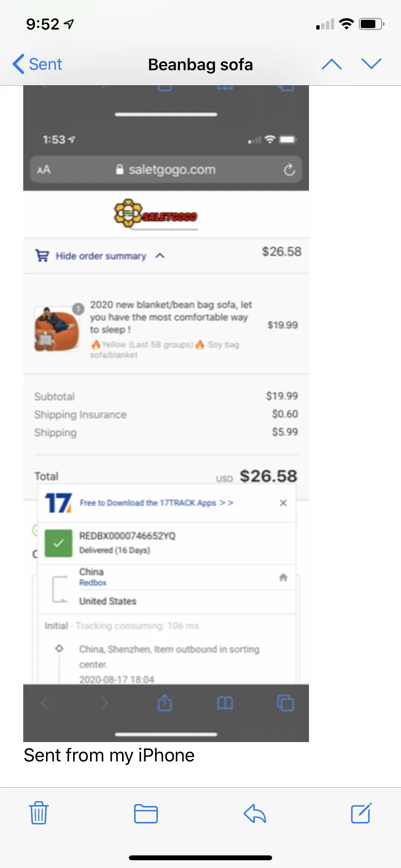Open the bookmarks book icon

pyautogui.click(x=225, y=703)
